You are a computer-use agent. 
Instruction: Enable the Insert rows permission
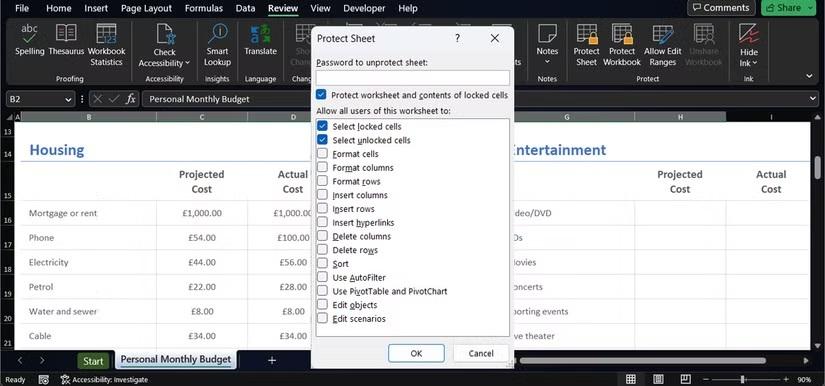click(x=323, y=208)
